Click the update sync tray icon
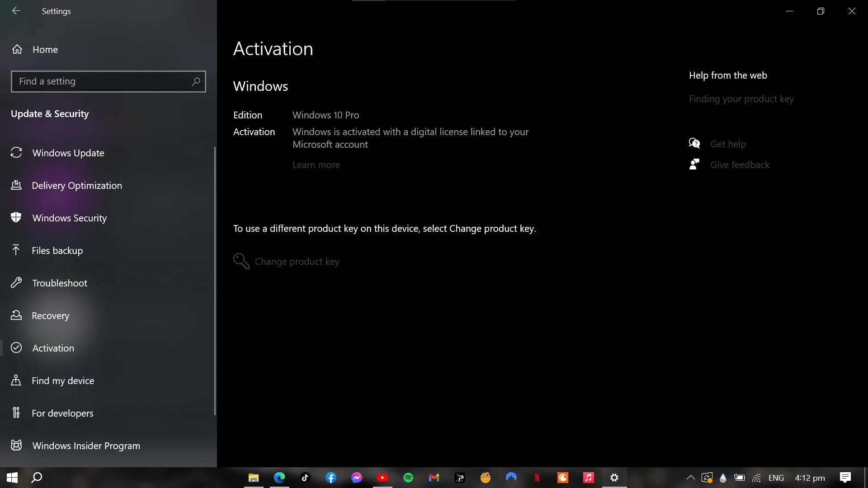The height and width of the screenshot is (488, 868). [x=707, y=478]
